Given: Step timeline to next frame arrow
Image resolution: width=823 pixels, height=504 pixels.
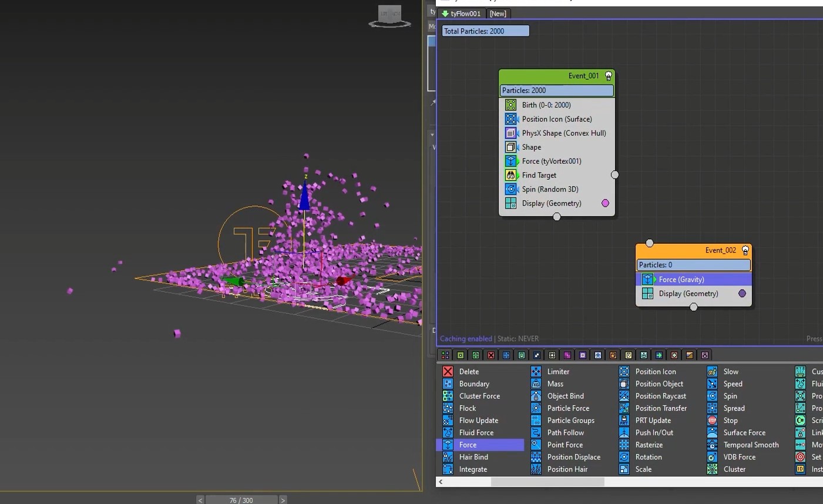Looking at the screenshot, I should 283,500.
